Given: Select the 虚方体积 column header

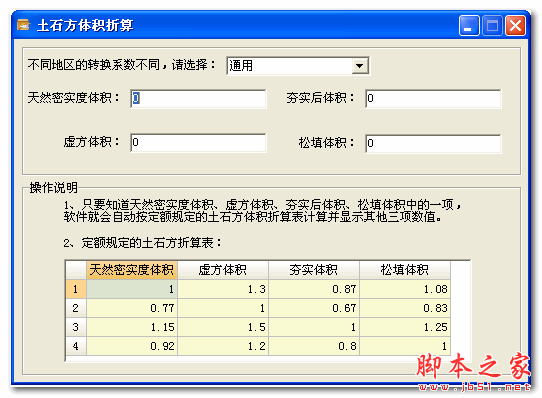Looking at the screenshot, I should click(x=223, y=270).
